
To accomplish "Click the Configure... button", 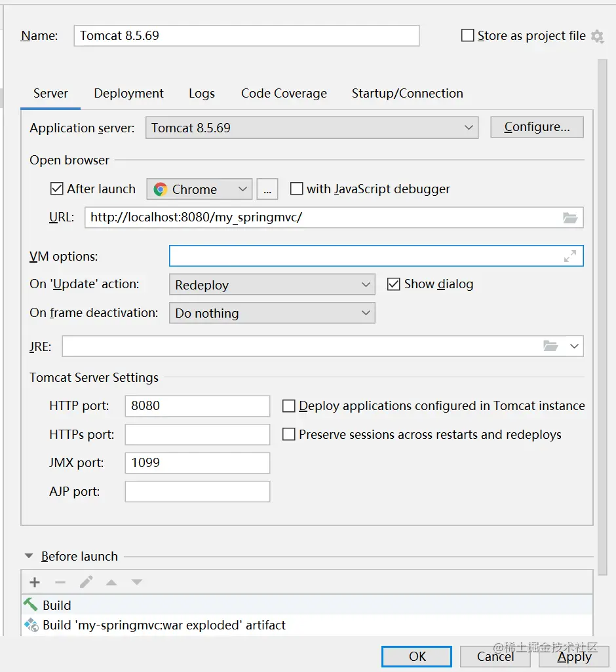I will (537, 127).
